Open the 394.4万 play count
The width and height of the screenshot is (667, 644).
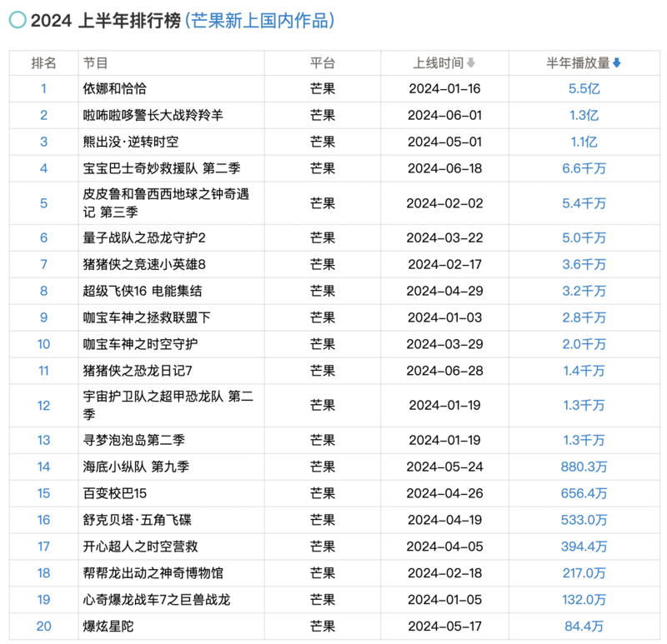click(584, 547)
